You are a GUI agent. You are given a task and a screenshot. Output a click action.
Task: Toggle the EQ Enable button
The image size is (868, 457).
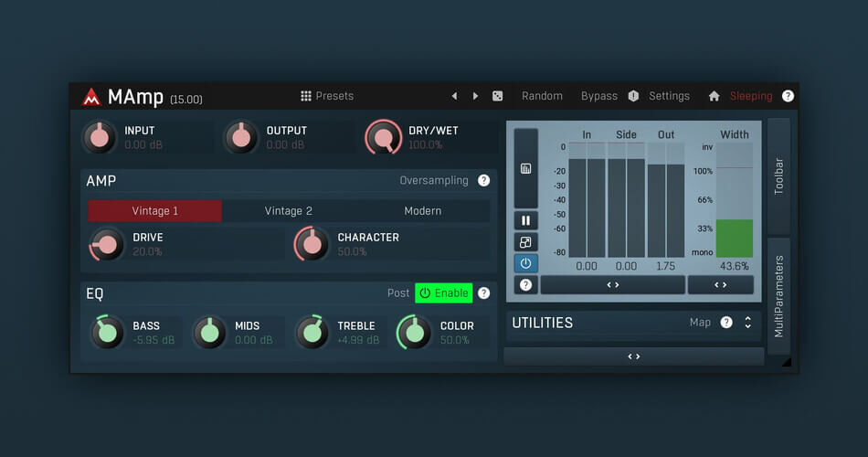pos(443,293)
